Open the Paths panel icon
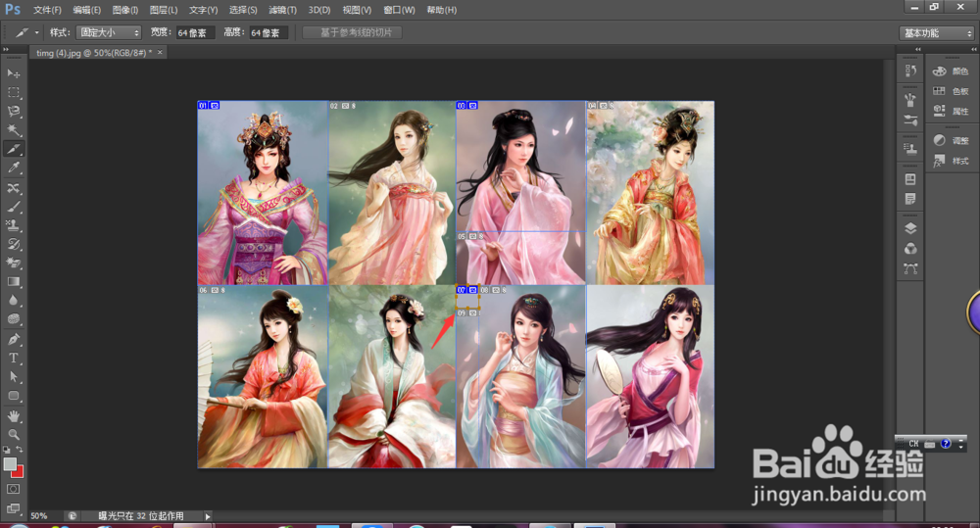980x528 pixels. 910,268
